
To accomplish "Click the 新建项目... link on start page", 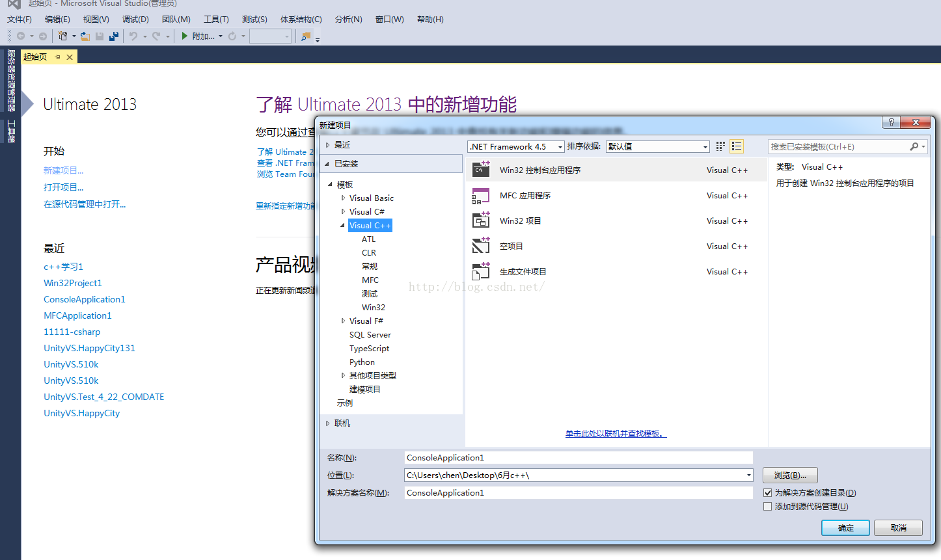I will coord(64,170).
